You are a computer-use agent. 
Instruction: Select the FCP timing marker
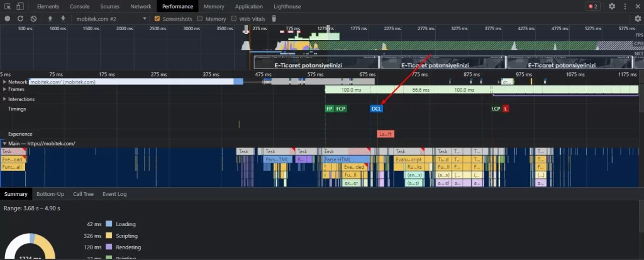341,109
